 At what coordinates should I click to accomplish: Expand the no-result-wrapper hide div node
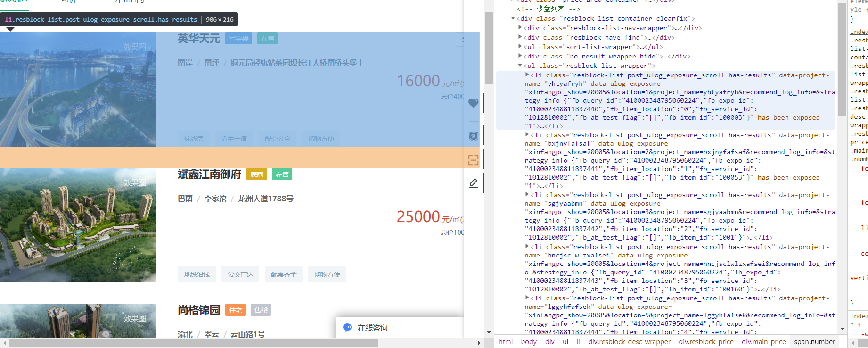click(x=520, y=56)
